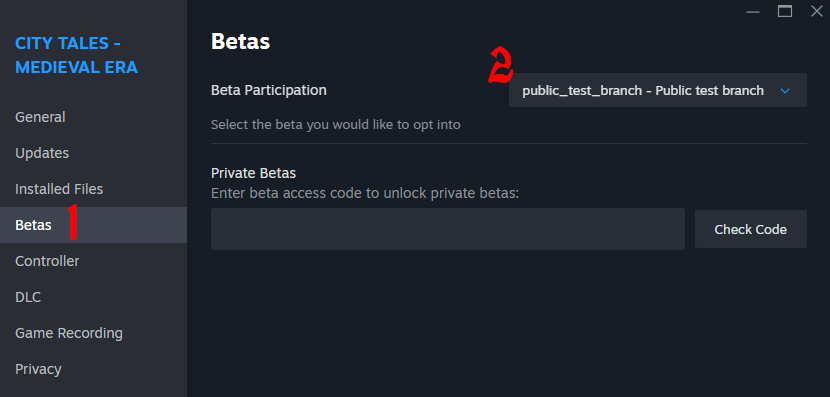Expand the blue chevron on beta dropdown
This screenshot has width=830, height=397.
point(785,91)
